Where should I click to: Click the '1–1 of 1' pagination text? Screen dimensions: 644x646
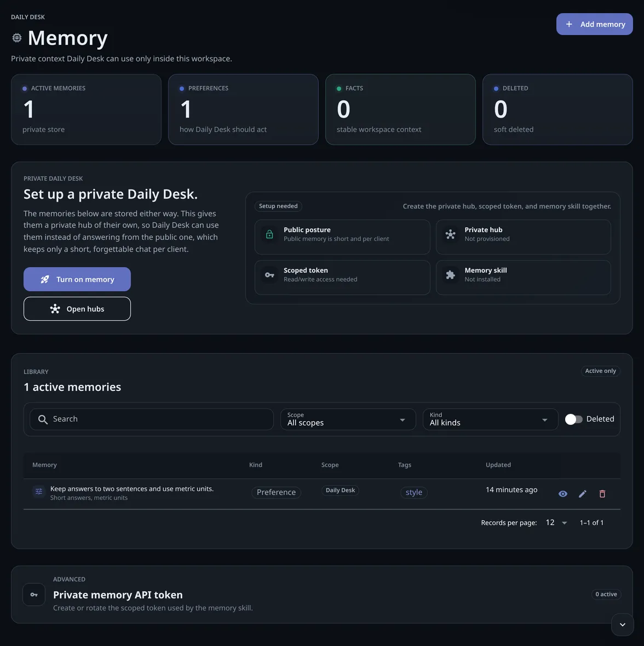coord(591,522)
